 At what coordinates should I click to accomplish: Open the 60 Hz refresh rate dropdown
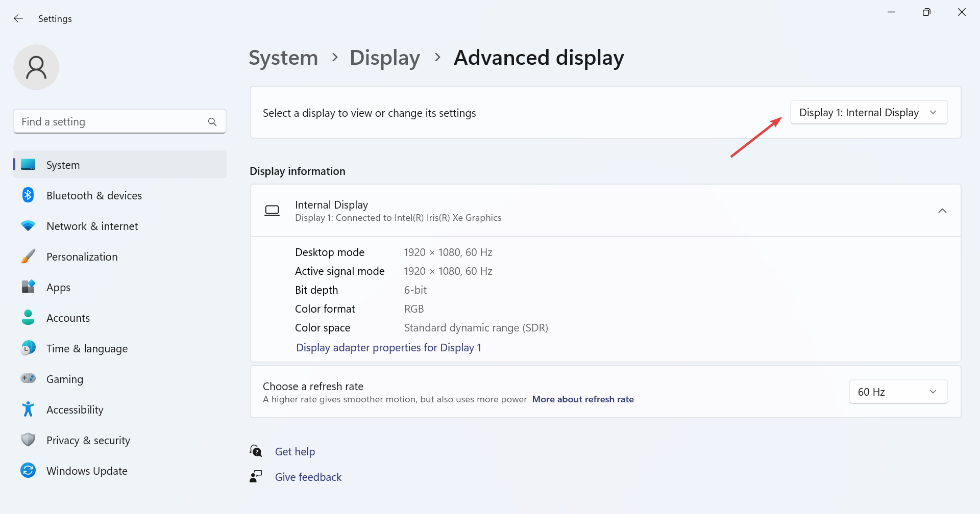coord(898,392)
